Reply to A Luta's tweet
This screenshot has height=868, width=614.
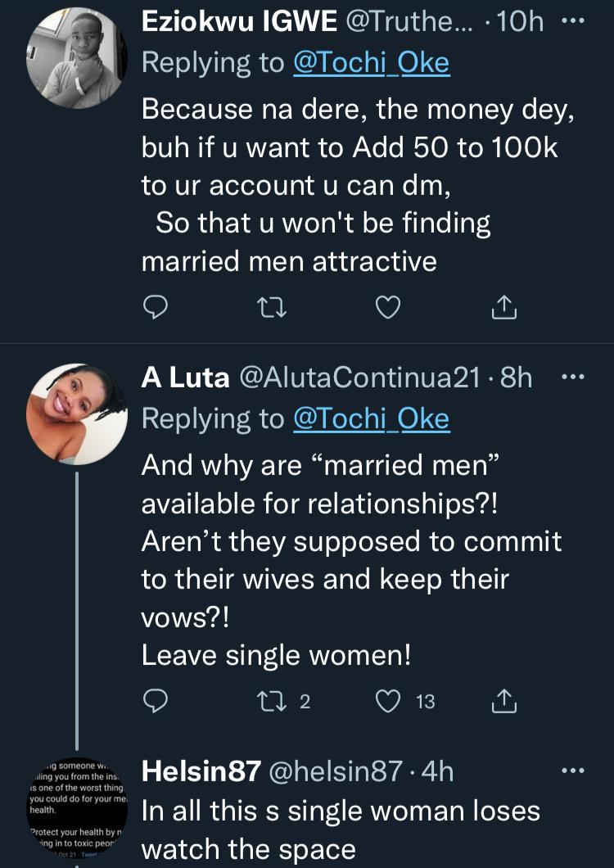click(x=156, y=701)
